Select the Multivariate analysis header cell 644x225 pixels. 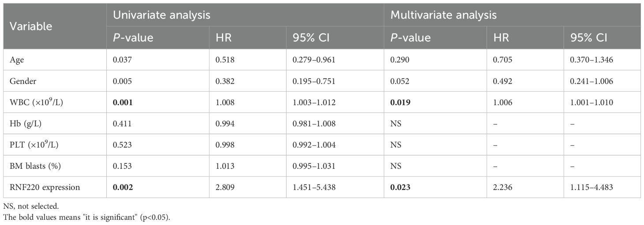pyautogui.click(x=443, y=15)
